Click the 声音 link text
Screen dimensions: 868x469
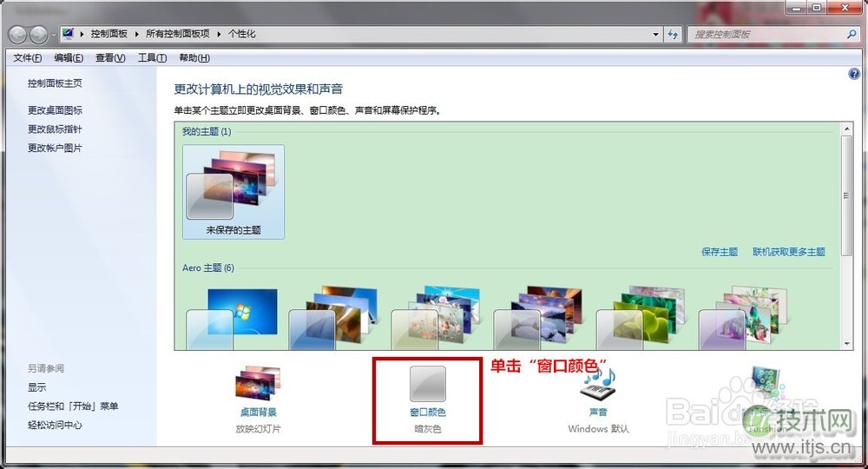[598, 412]
